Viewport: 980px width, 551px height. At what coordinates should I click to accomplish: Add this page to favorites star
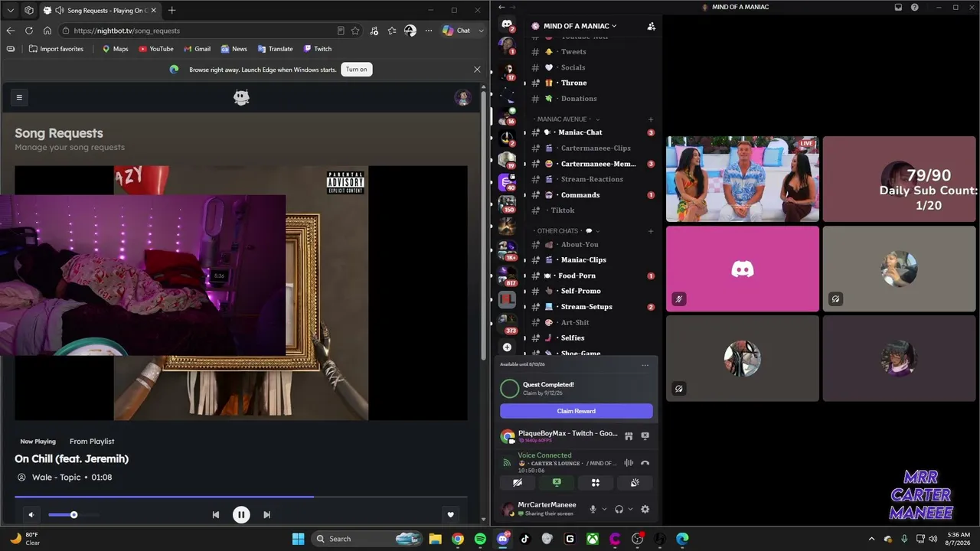click(x=355, y=31)
